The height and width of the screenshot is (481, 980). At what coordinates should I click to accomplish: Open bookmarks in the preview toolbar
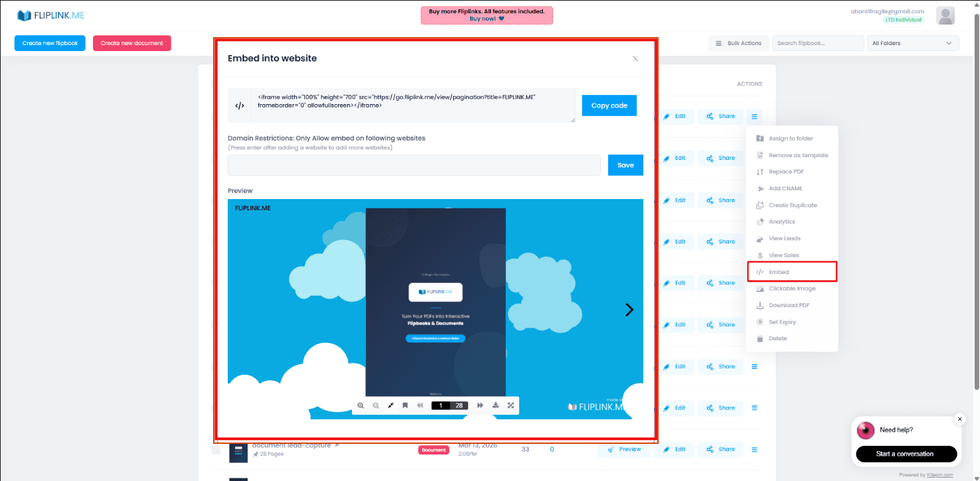pyautogui.click(x=405, y=405)
